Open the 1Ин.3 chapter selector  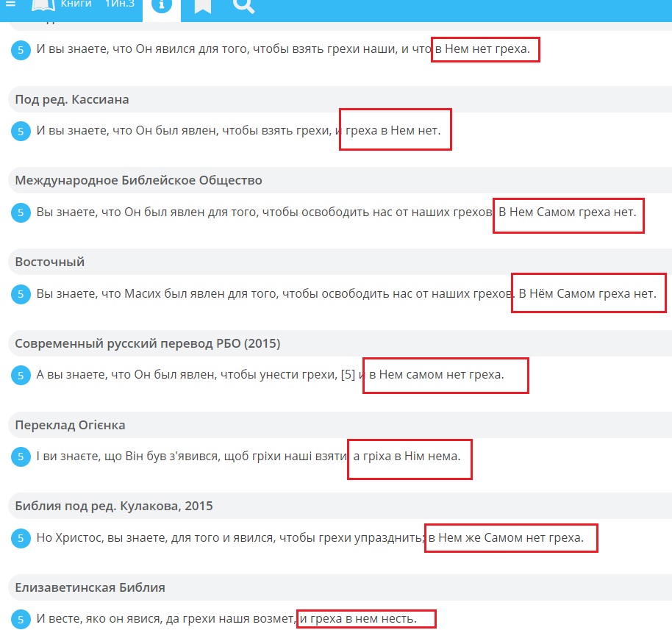[x=120, y=4]
